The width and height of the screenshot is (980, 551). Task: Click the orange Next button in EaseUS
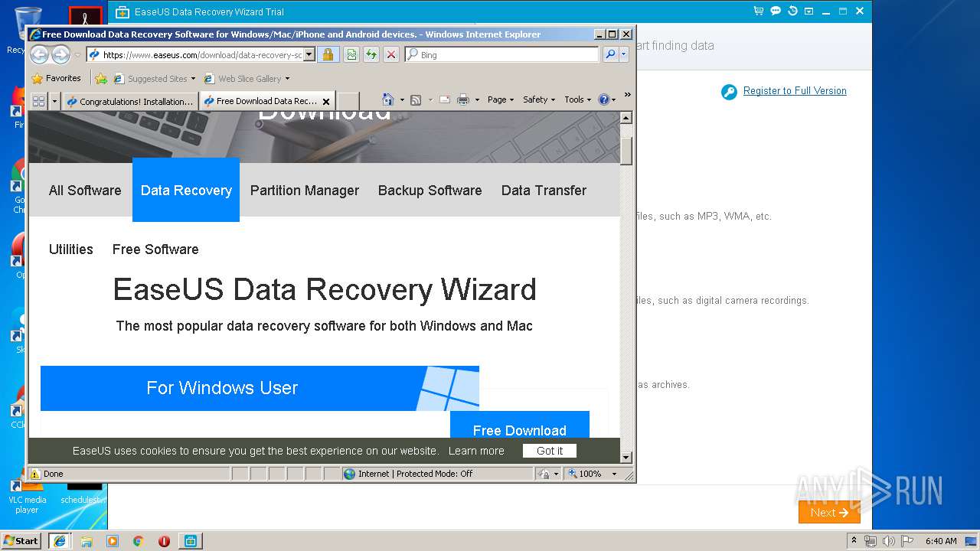click(x=829, y=513)
